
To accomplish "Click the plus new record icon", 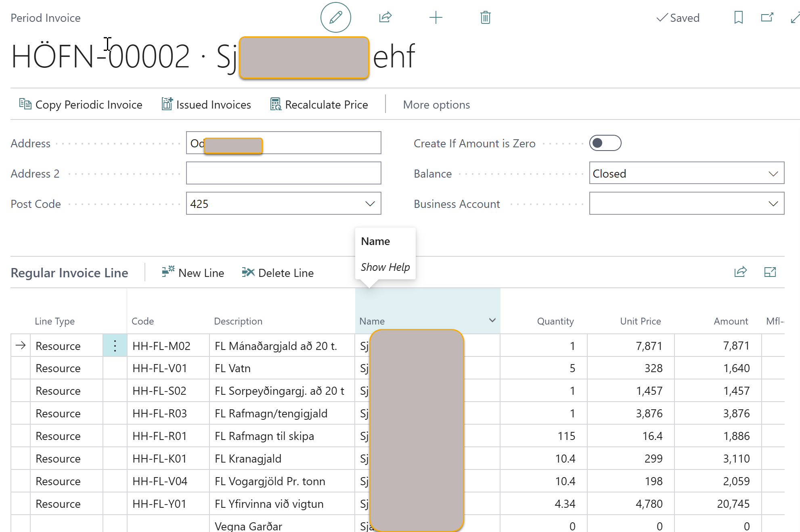I will 436,17.
